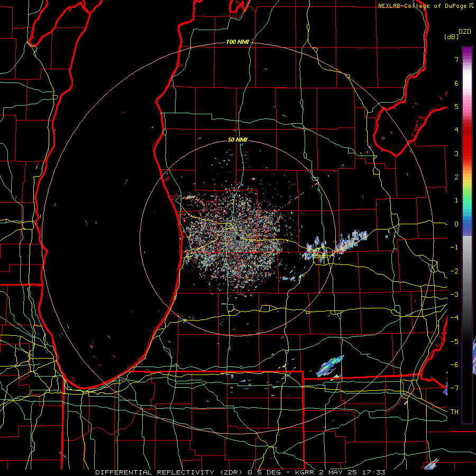The height and width of the screenshot is (476, 476).
Task: Click the 2 value on the color scale
Action: [x=456, y=177]
